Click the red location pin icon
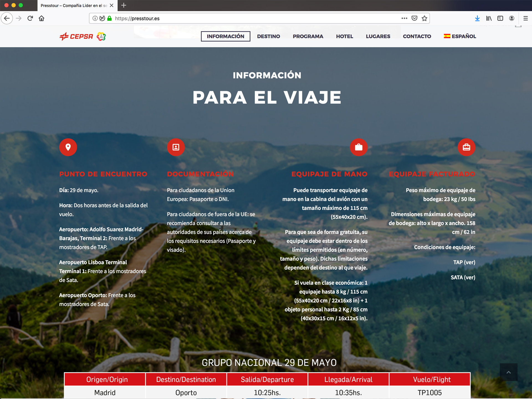 pos(68,147)
